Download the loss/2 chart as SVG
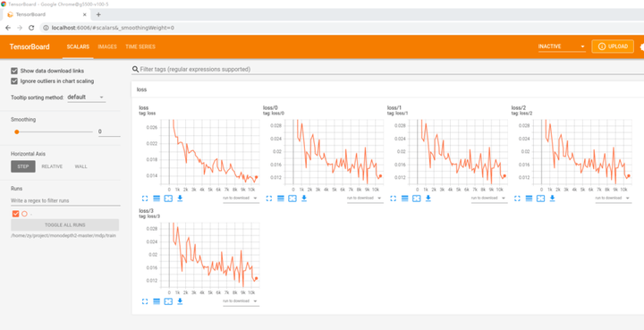Viewport: 644px width, 330px height. click(x=553, y=199)
